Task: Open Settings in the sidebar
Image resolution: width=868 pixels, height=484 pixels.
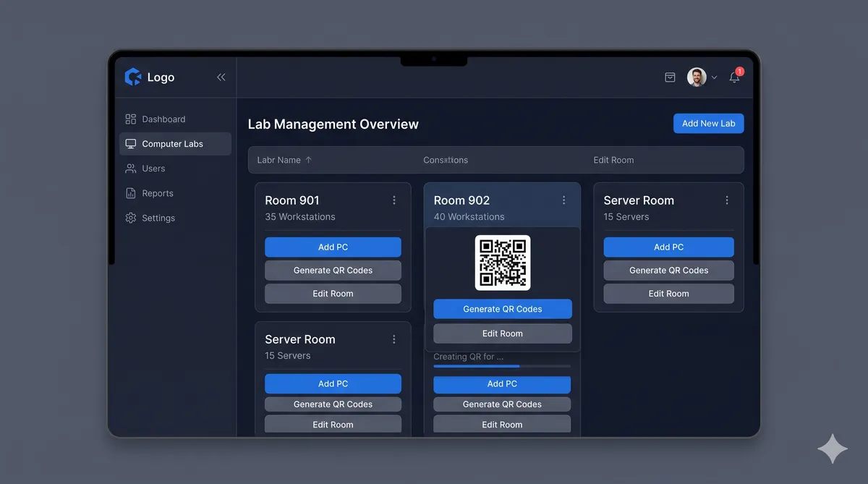Action: [x=175, y=218]
